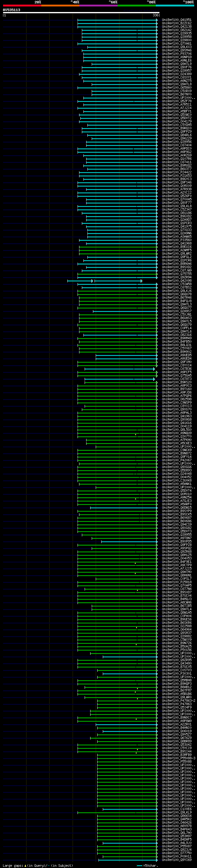The width and height of the screenshot is (197, 868).
Task: Click label UniRef100_P33560
Action: (x=176, y=240)
